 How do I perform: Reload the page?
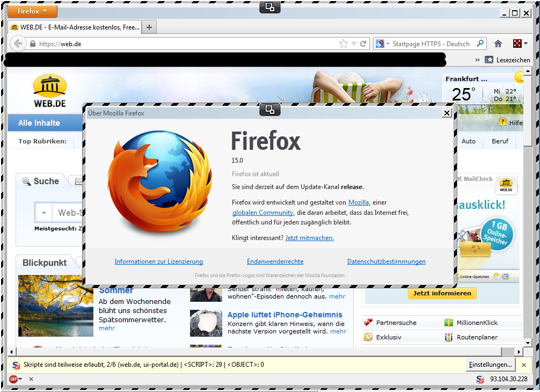tap(363, 43)
